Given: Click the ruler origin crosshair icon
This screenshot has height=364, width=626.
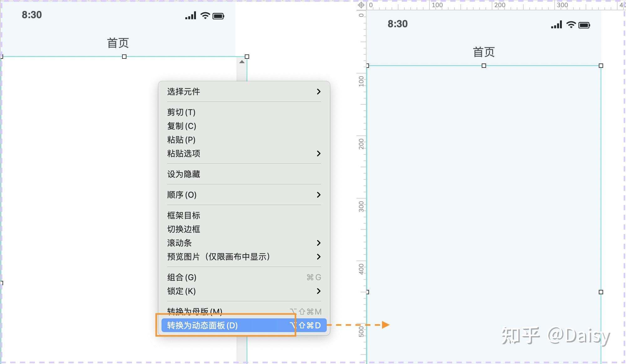Looking at the screenshot, I should 361,5.
